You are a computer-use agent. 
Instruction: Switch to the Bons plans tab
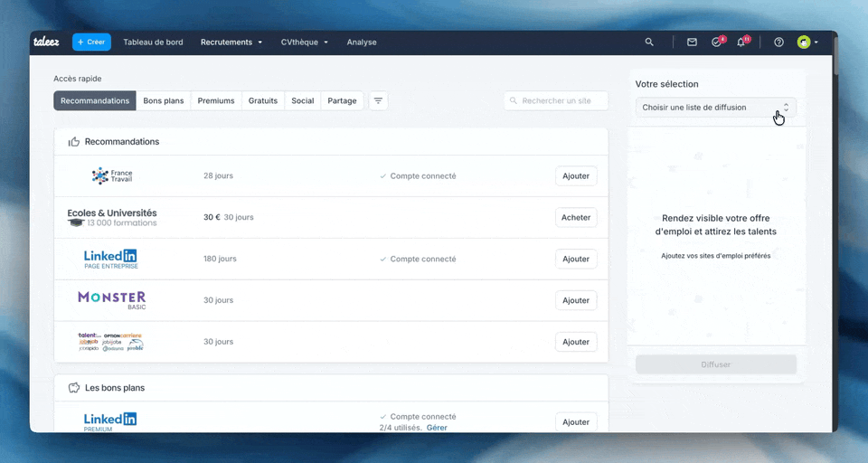pyautogui.click(x=164, y=100)
